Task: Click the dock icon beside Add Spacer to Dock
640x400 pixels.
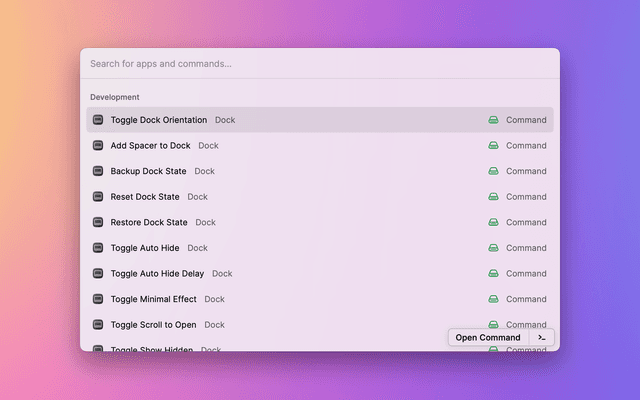Action: pos(98,146)
